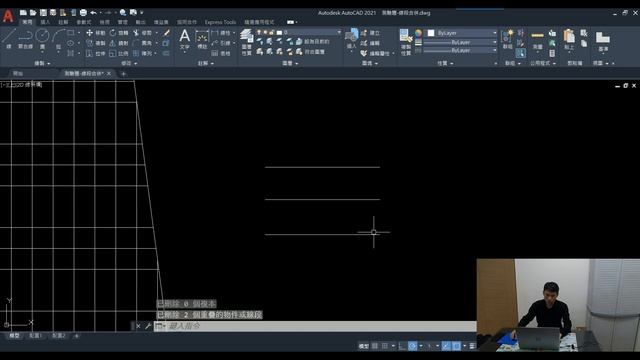The image size is (640, 360).
Task: Click the Fillet modify tool
Action: [x=142, y=43]
